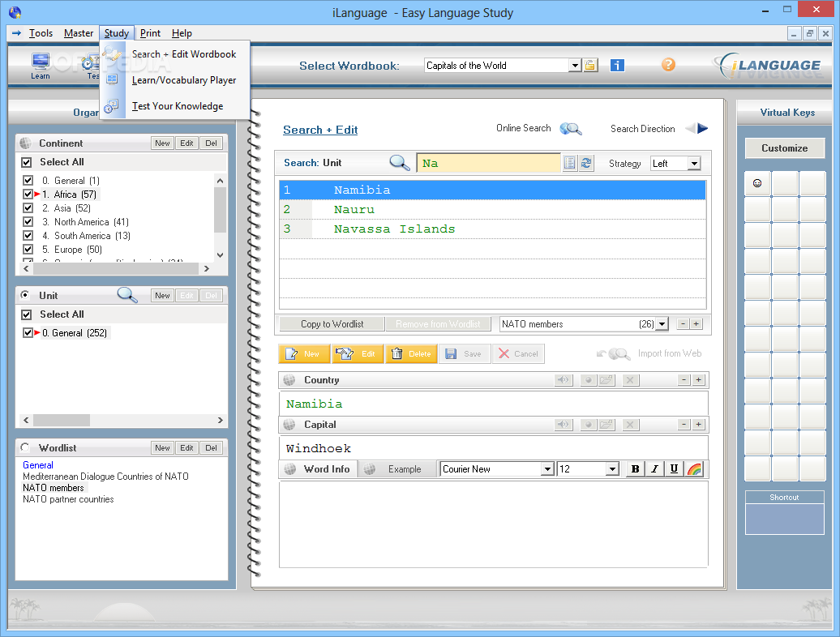Click the Country open sound file icon

click(606, 380)
